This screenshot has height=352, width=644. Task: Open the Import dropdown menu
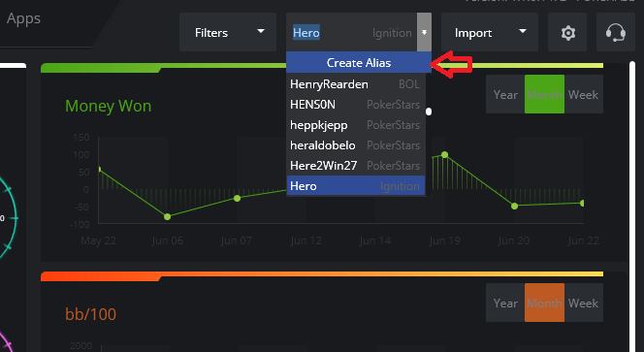(x=490, y=32)
